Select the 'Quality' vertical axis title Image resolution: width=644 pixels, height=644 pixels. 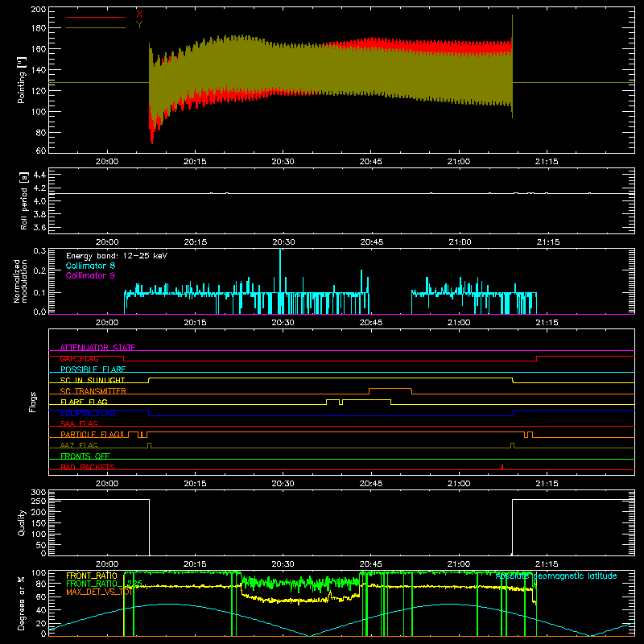22,522
